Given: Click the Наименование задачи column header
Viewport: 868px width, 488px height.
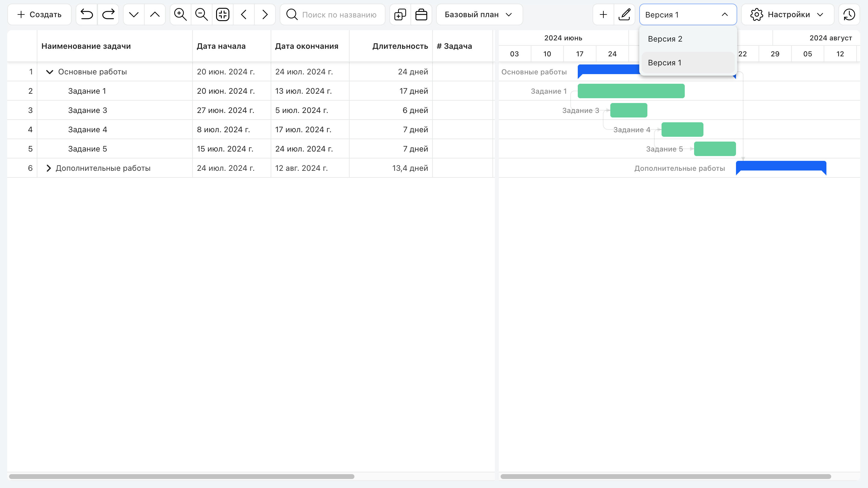Looking at the screenshot, I should click(115, 46).
